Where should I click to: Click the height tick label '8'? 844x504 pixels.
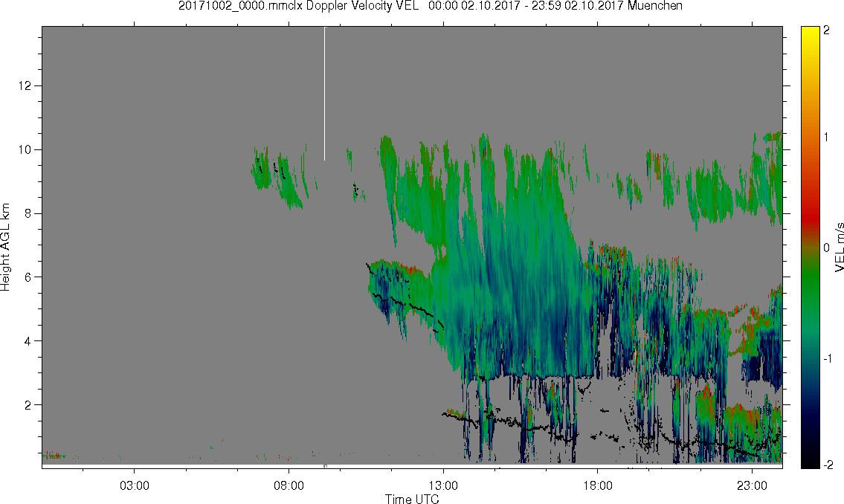(x=28, y=213)
